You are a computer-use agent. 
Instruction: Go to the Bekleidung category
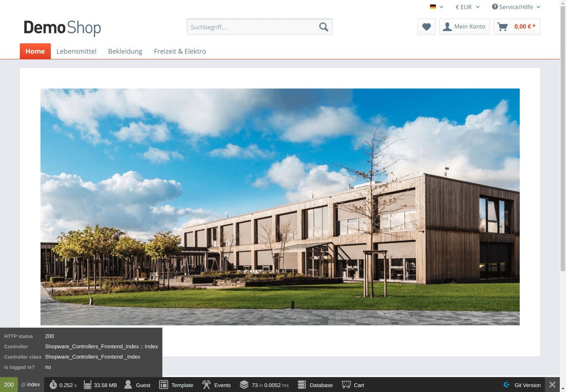[x=125, y=51]
